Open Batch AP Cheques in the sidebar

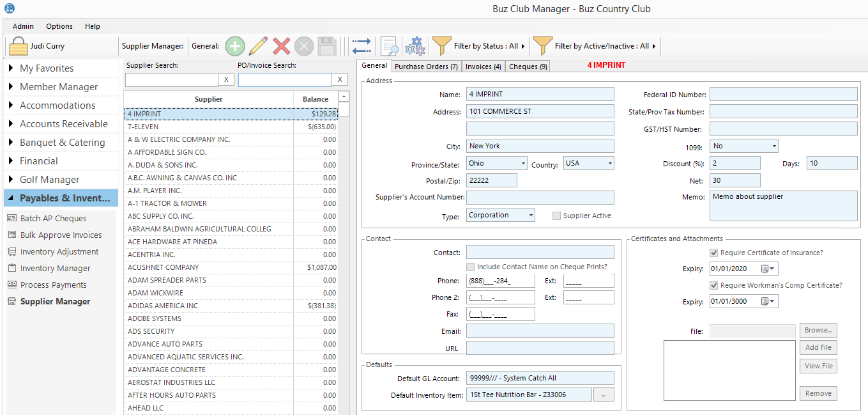coord(53,219)
